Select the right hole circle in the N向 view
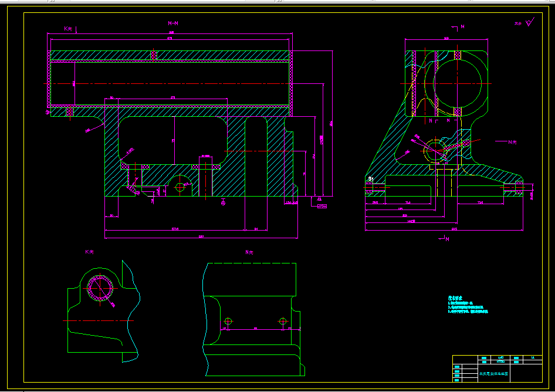 (x=282, y=321)
